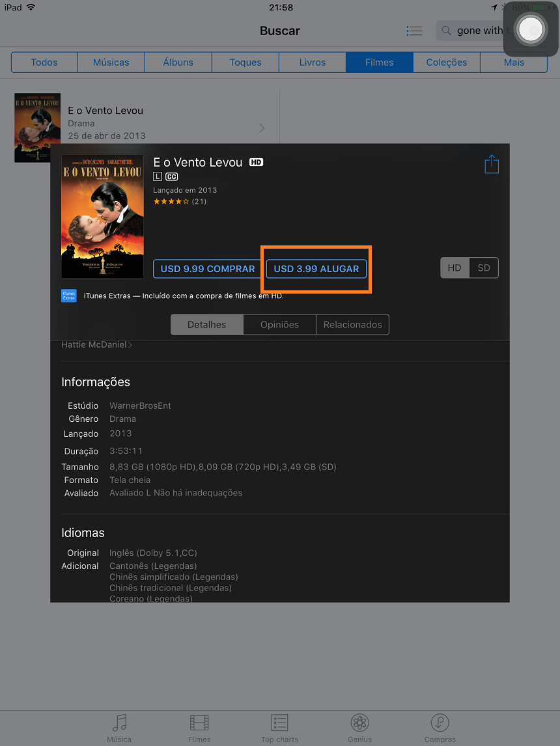Tap Chinês tradicional (Legendas) entry
Screen dimensions: 560x746
(x=171, y=588)
